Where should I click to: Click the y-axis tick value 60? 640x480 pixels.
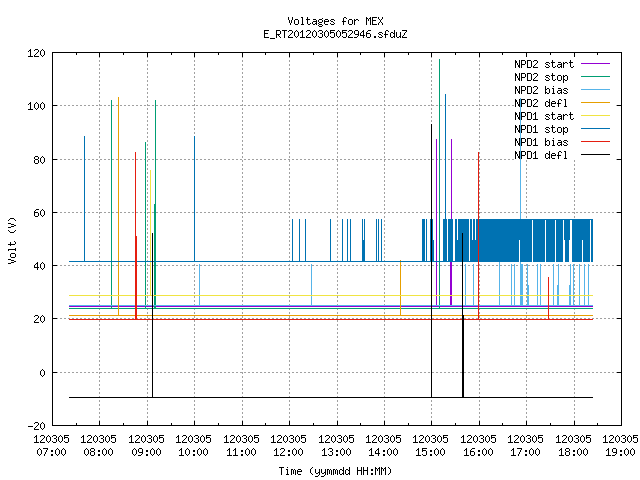tap(40, 213)
